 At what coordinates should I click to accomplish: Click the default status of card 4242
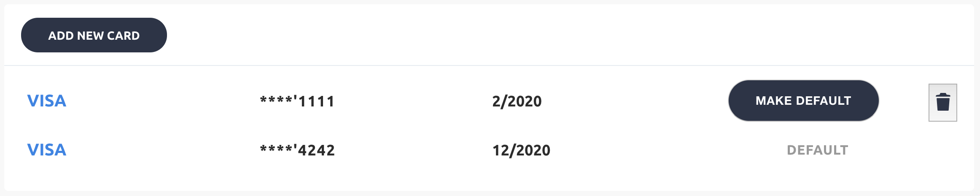817,150
